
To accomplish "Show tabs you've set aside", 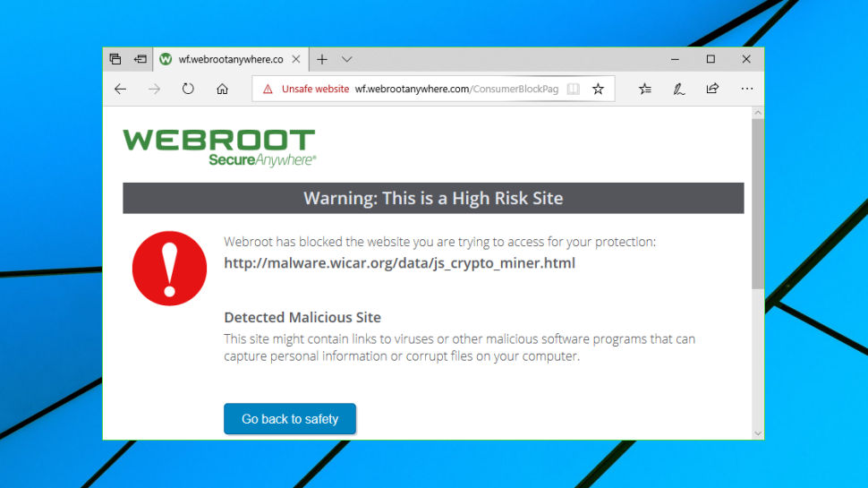I will point(115,59).
